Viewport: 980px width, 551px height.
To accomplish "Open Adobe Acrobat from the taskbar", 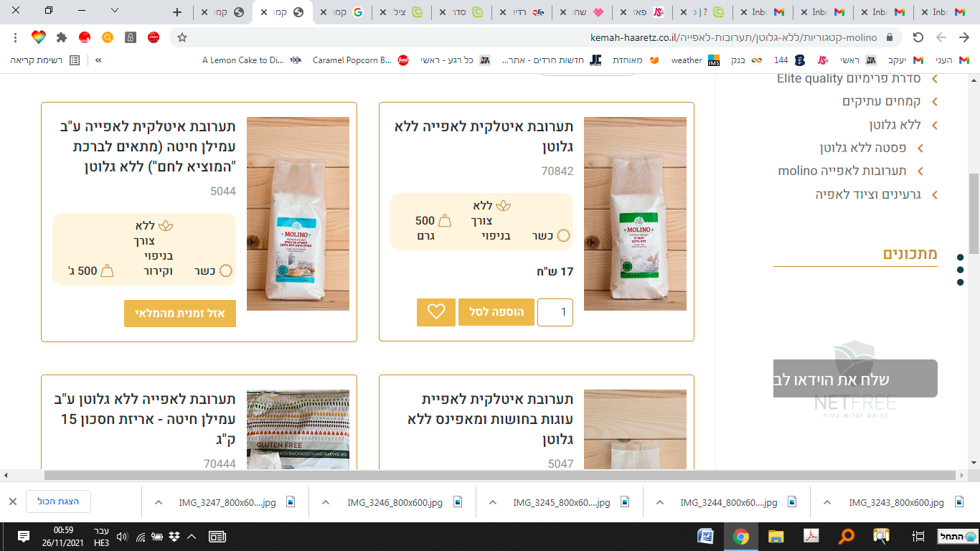I will coord(811,537).
